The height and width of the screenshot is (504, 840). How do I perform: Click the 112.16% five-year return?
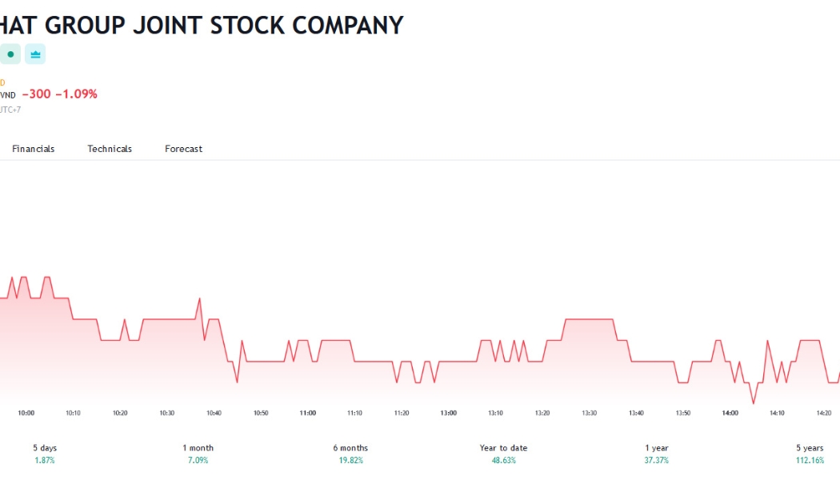point(810,460)
